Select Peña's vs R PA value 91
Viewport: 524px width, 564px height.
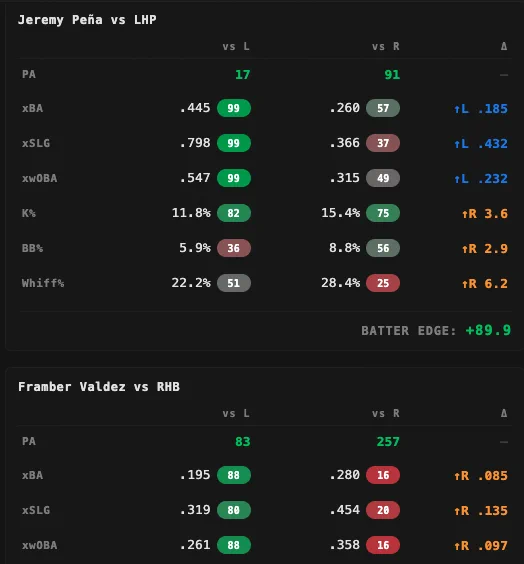point(392,74)
